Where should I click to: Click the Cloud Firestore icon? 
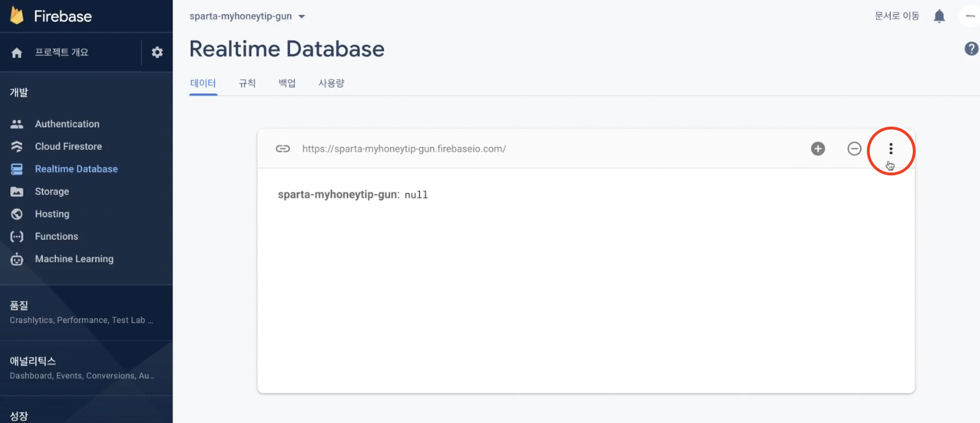tap(17, 146)
